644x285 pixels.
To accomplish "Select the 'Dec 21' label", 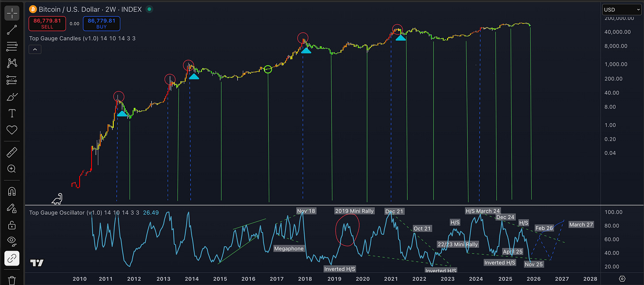I will [394, 212].
